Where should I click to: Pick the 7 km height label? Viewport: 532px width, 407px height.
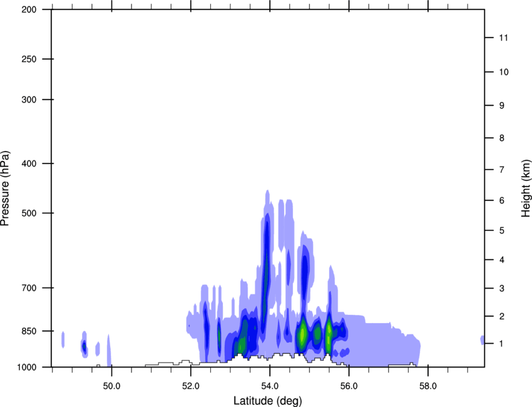pyautogui.click(x=502, y=170)
